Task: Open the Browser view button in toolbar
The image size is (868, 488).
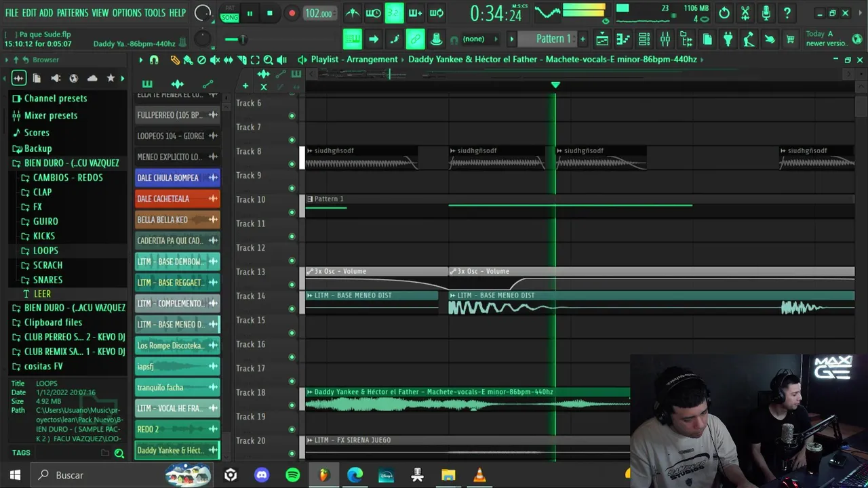Action: (x=686, y=39)
